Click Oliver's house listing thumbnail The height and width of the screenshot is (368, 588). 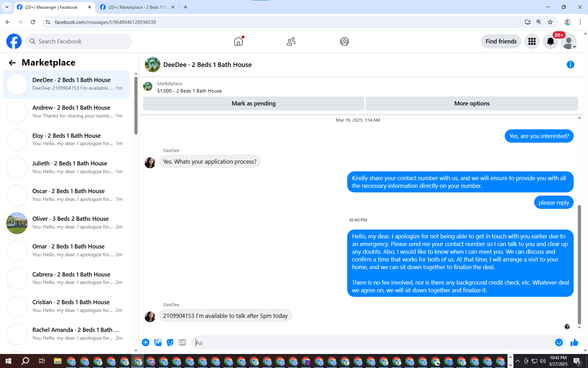17,223
